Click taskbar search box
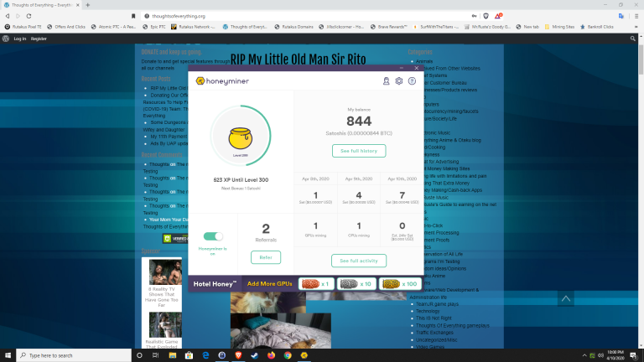 pyautogui.click(x=74, y=355)
